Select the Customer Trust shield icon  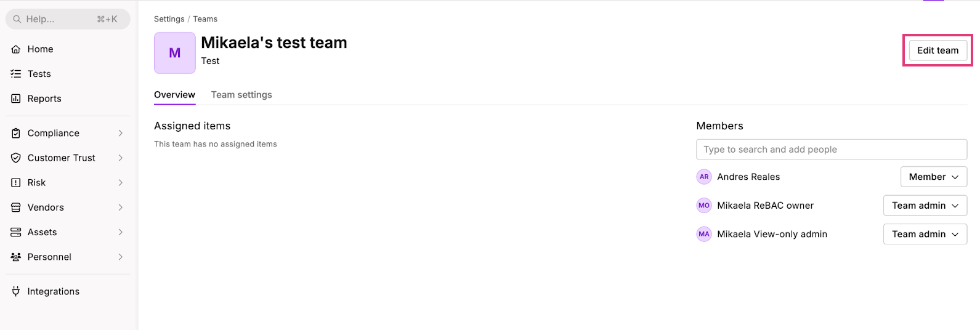tap(16, 158)
